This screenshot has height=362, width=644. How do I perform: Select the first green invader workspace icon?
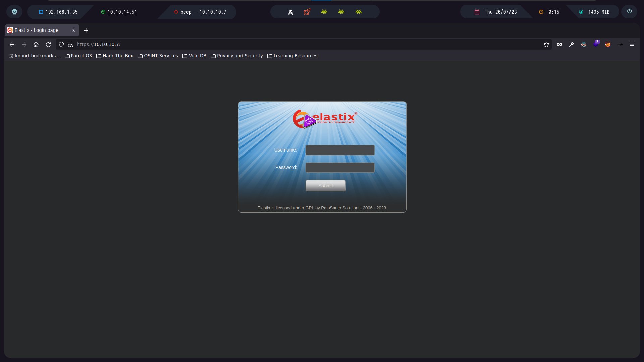(x=324, y=12)
